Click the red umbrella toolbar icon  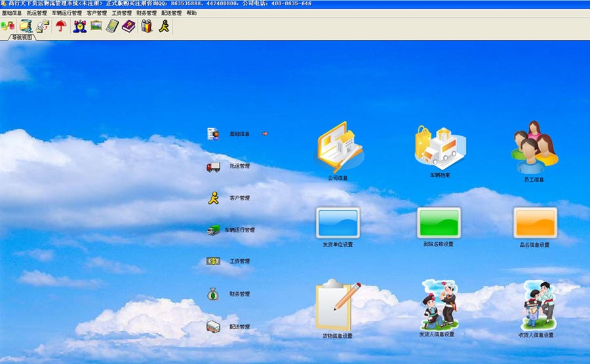tap(61, 26)
